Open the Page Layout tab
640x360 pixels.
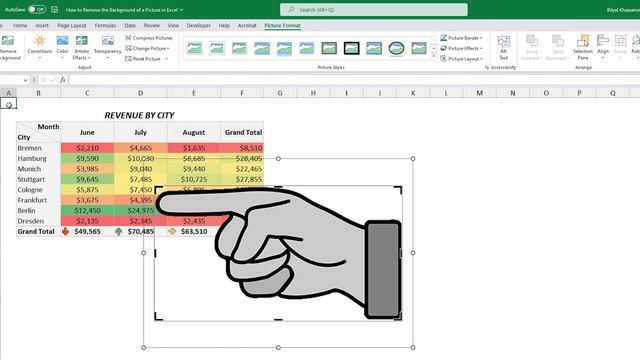[72, 25]
